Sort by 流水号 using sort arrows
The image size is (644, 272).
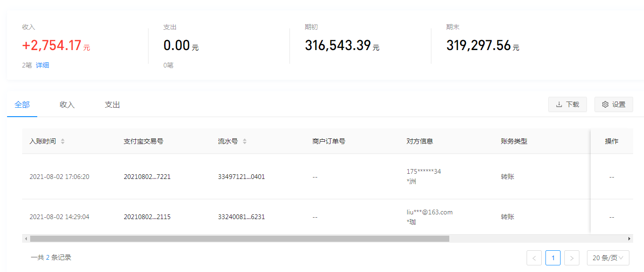point(244,141)
